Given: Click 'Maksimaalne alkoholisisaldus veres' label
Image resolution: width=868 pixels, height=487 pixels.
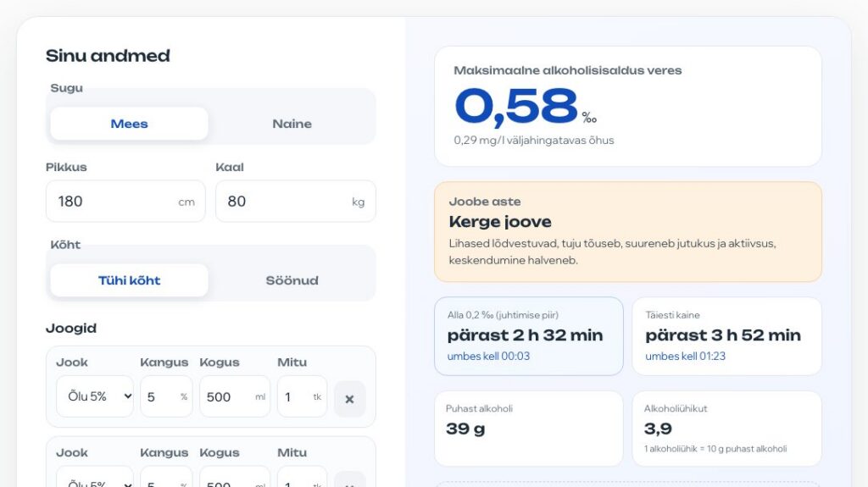Looking at the screenshot, I should (567, 70).
